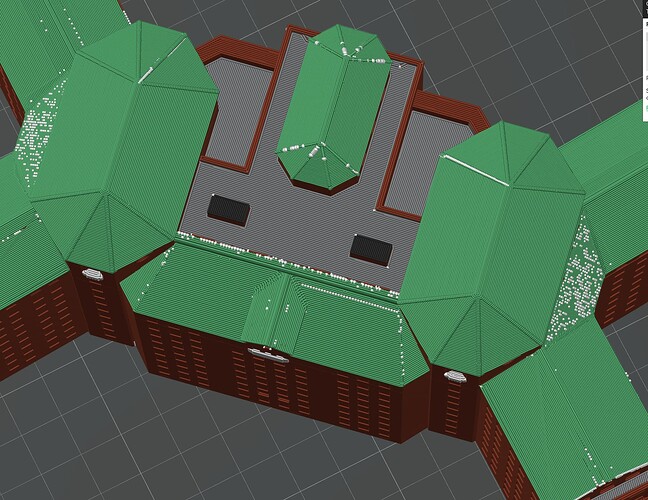The width and height of the screenshot is (648, 500).
Task: Click the green legend swatch at right edge
Action: (646, 108)
